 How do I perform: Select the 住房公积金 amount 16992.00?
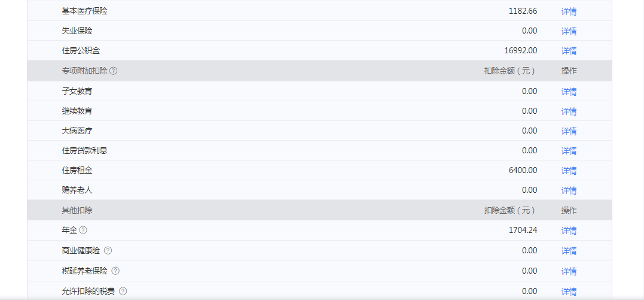[521, 51]
